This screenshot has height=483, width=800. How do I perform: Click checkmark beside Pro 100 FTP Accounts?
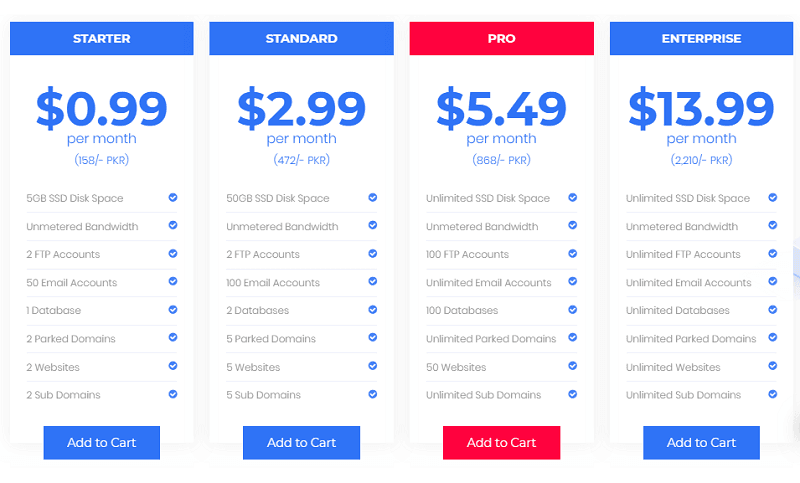[x=573, y=254]
